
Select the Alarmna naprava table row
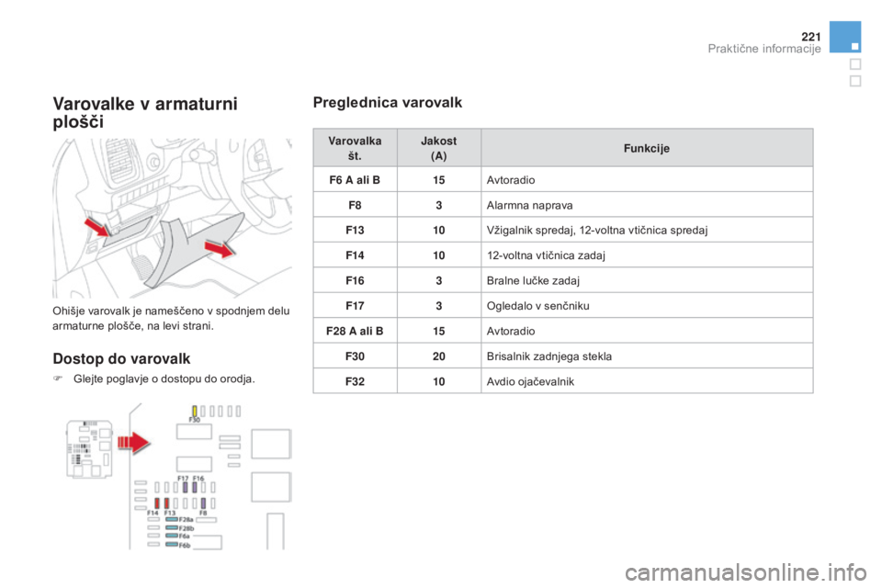tap(562, 204)
